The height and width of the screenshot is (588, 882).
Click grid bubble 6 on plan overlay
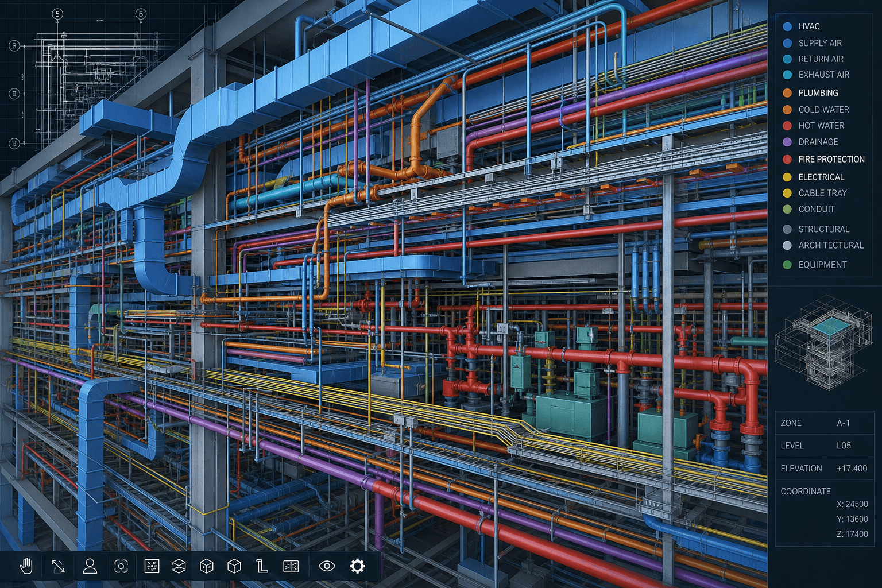(x=141, y=14)
